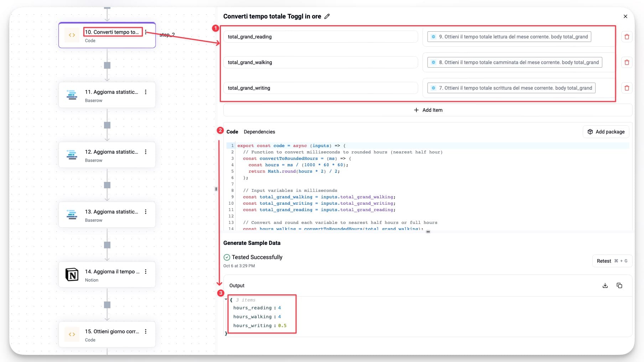The height and width of the screenshot is (362, 644).
Task: Select step 14 Aggiorna il tempo label
Action: click(112, 272)
